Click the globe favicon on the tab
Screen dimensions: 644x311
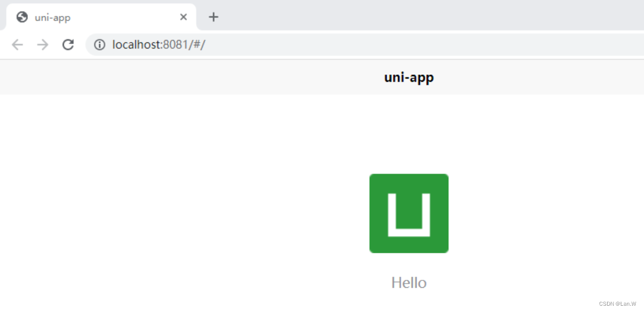click(x=22, y=17)
